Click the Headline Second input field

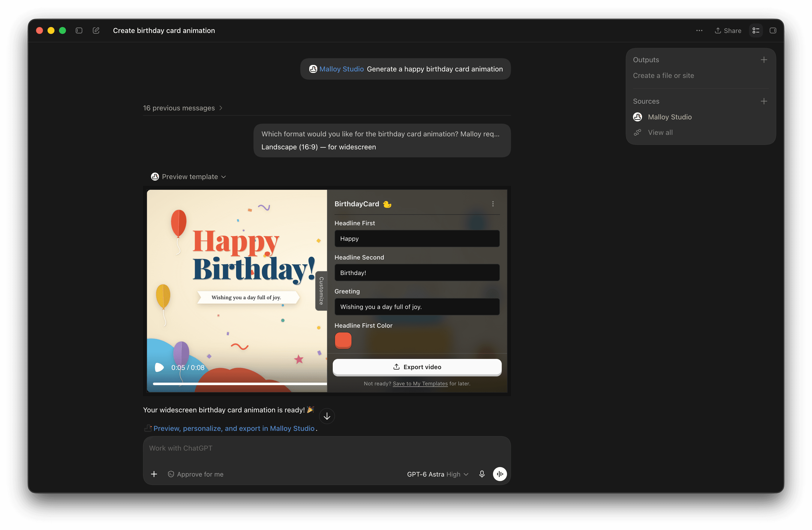(x=417, y=273)
